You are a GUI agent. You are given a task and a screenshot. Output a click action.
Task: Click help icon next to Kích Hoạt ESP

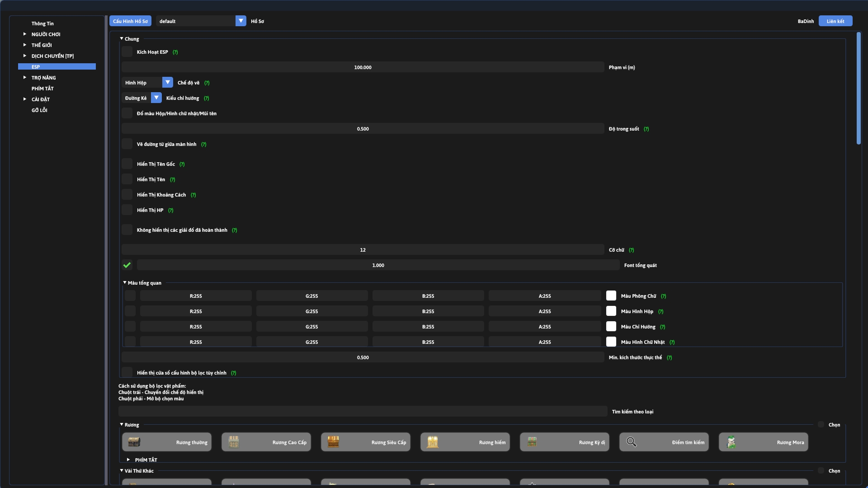[x=175, y=52]
